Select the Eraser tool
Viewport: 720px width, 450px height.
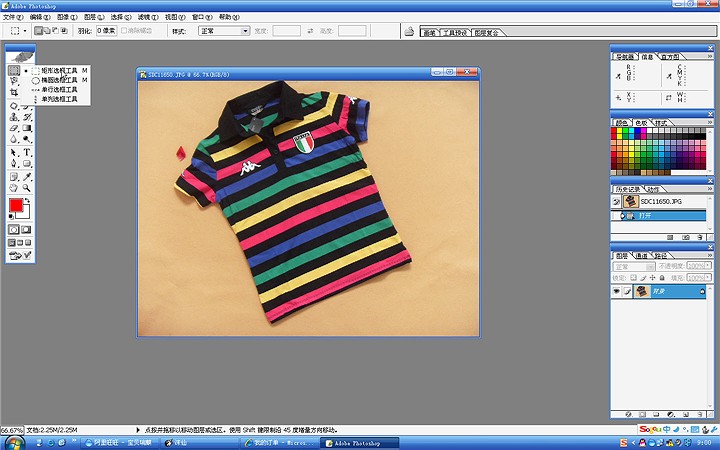pos(14,128)
